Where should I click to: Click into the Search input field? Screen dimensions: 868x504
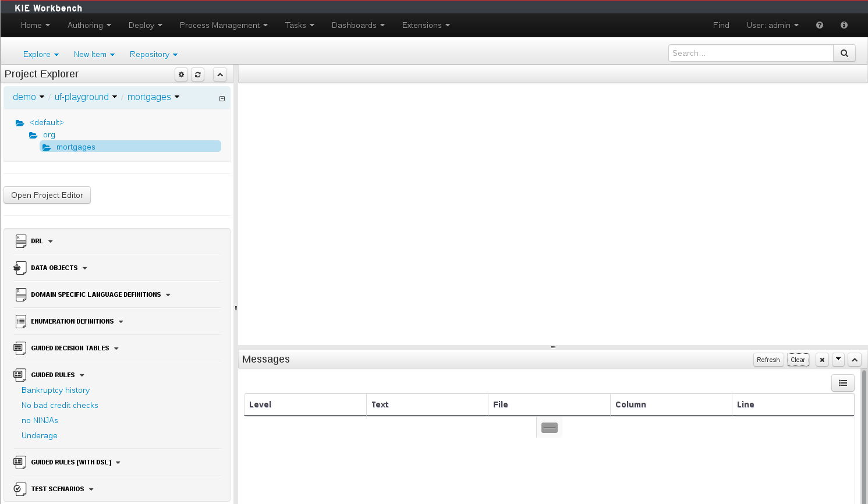tap(750, 53)
